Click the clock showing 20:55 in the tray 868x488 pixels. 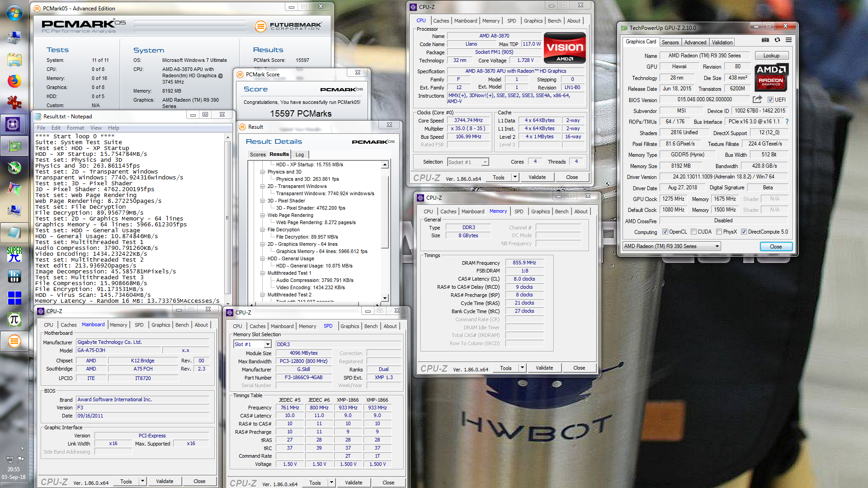[x=14, y=469]
